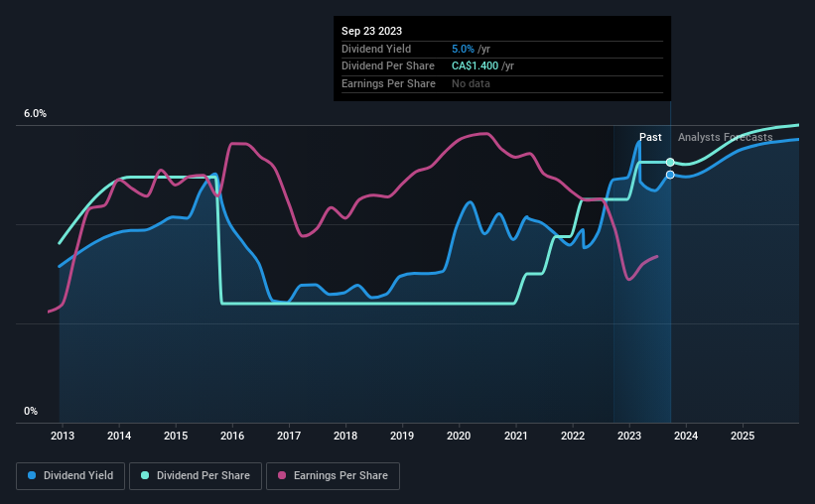Click the teal data point marker at Sep 2023
The image size is (815, 504).
(670, 162)
